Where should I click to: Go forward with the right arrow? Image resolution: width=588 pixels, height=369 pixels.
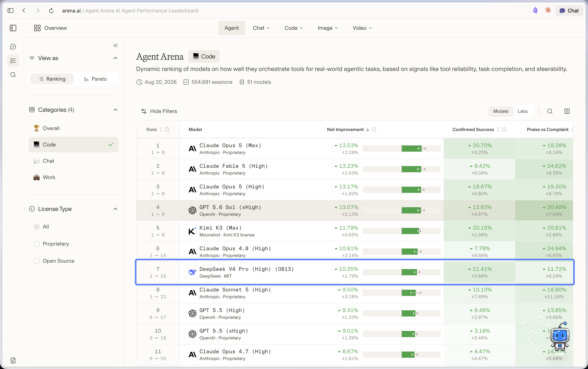click(x=38, y=11)
